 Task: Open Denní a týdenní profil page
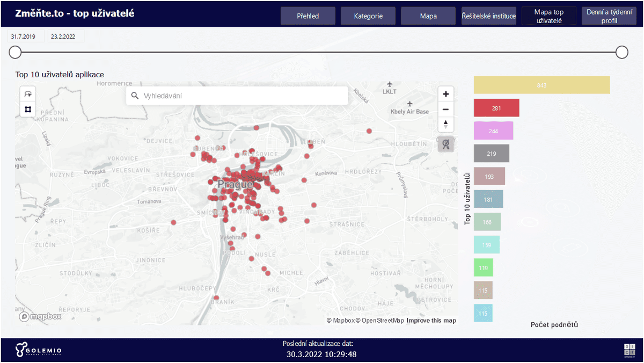click(x=609, y=16)
